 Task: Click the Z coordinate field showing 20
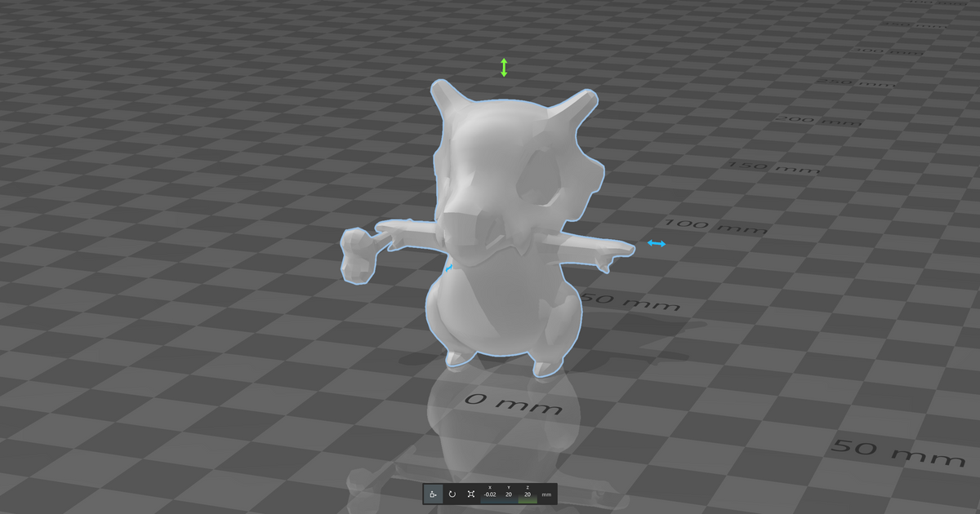(528, 494)
